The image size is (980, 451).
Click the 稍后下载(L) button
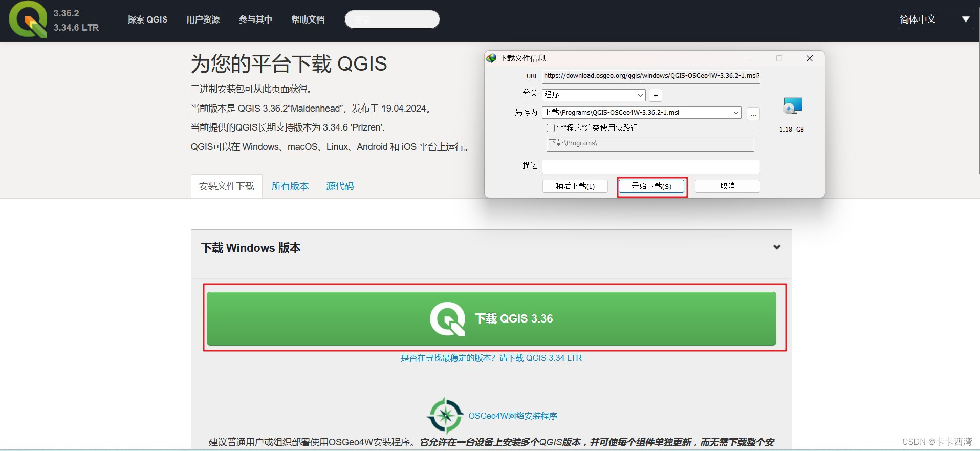[575, 186]
